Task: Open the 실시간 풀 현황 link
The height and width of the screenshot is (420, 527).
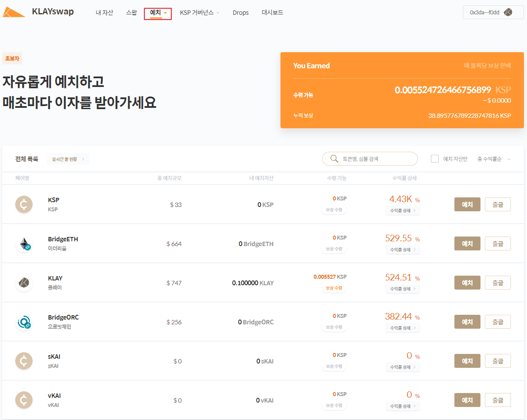Action: tap(68, 159)
